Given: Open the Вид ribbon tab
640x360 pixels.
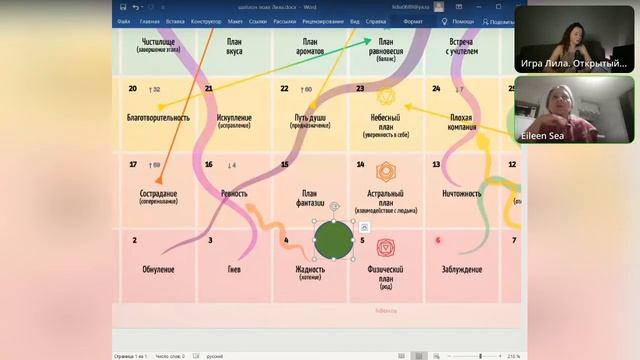Looking at the screenshot, I should coord(355,21).
